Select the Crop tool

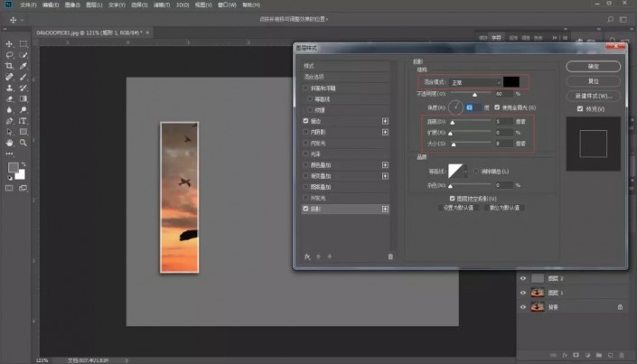[9, 66]
